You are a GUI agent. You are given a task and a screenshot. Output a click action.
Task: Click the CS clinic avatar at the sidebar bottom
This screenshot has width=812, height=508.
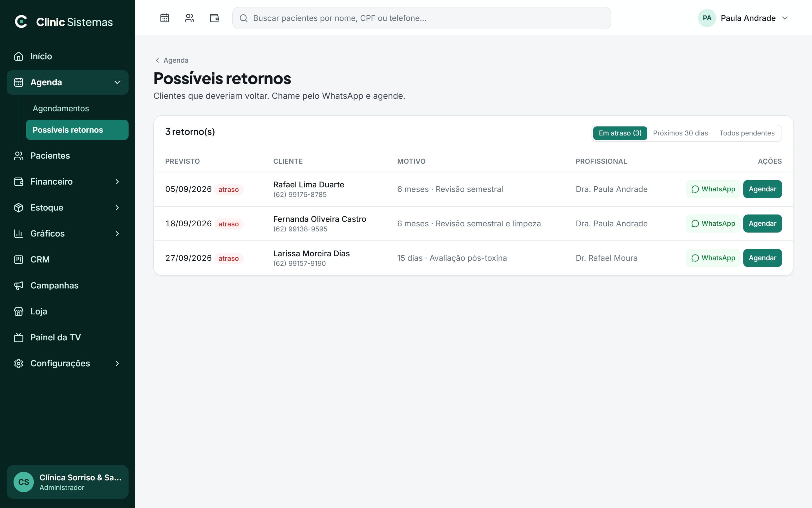coord(23,482)
